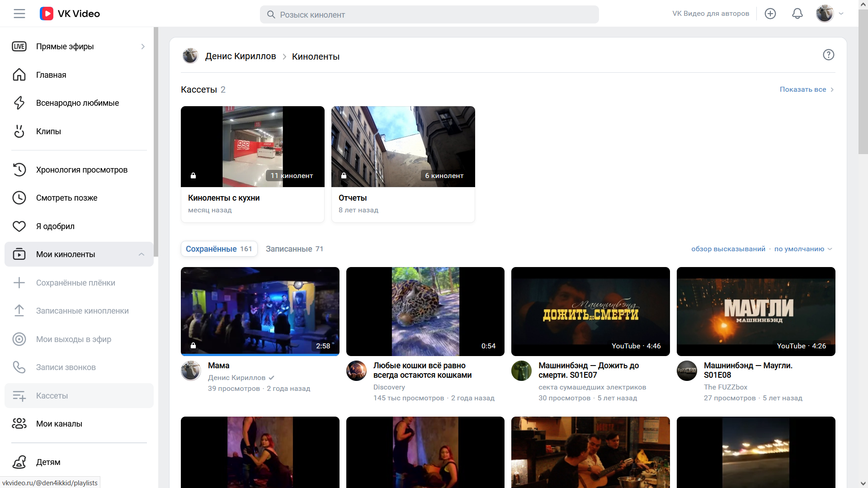Switch to the Записанные tab

294,249
